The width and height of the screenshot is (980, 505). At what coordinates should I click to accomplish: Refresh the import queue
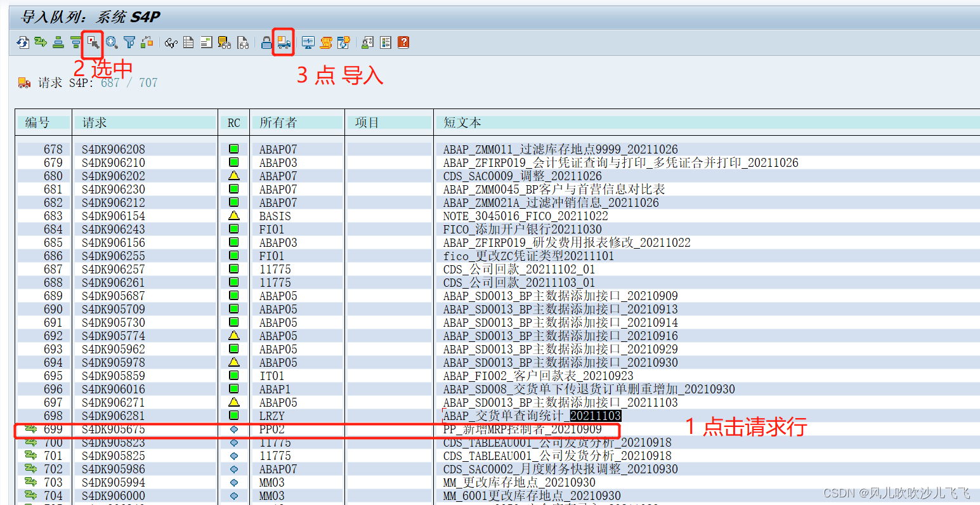click(x=23, y=43)
